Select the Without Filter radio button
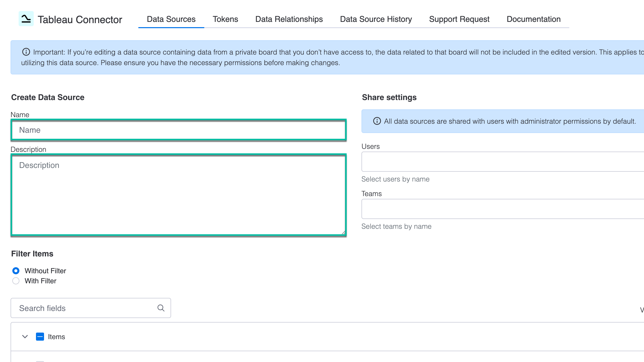This screenshot has width=644, height=362. click(x=16, y=271)
